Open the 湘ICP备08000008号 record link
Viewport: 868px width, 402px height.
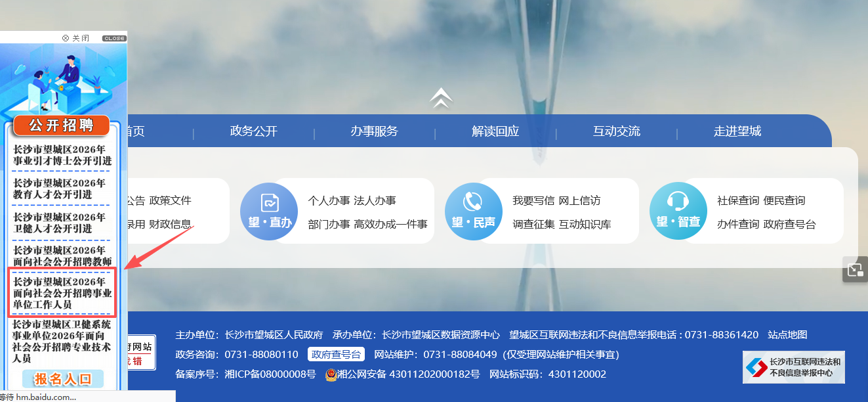coord(270,374)
